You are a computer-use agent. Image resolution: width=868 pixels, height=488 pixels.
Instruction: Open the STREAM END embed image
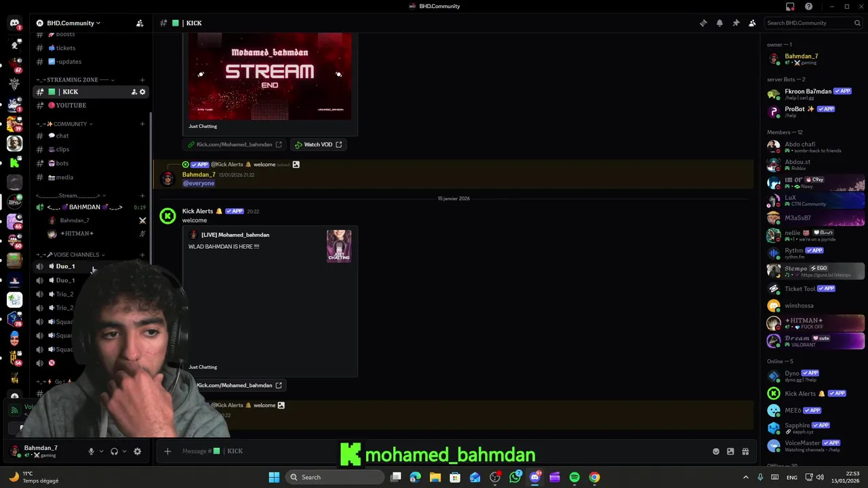click(270, 76)
